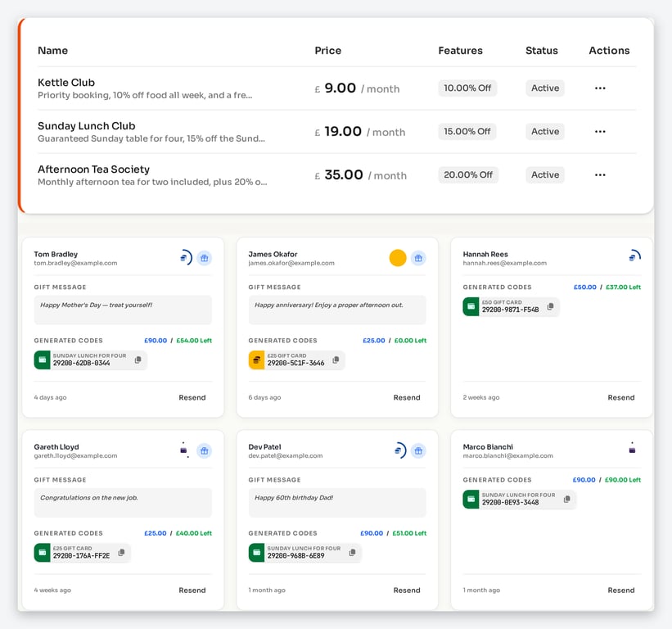Click email tom.bradley@example.com
This screenshot has height=629, width=672.
click(75, 263)
